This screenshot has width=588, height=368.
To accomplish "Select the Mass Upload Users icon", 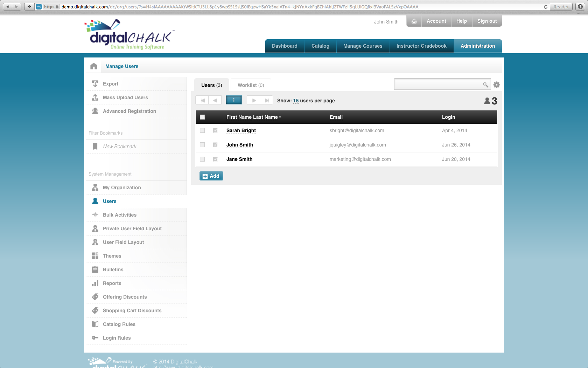I will tap(94, 97).
